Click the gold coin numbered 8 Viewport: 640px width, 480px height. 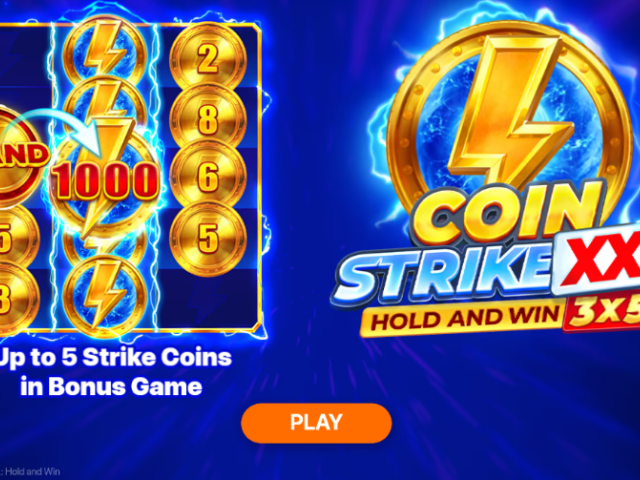tap(208, 119)
